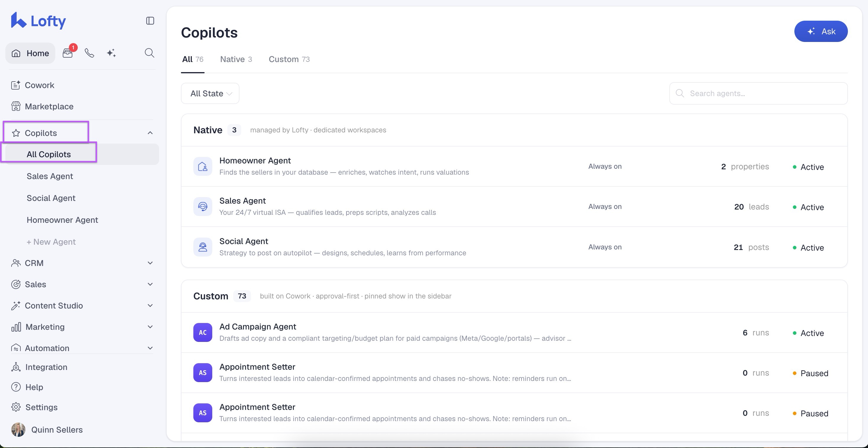Click Quinn Sellers profile avatar
868x448 pixels.
pyautogui.click(x=18, y=430)
